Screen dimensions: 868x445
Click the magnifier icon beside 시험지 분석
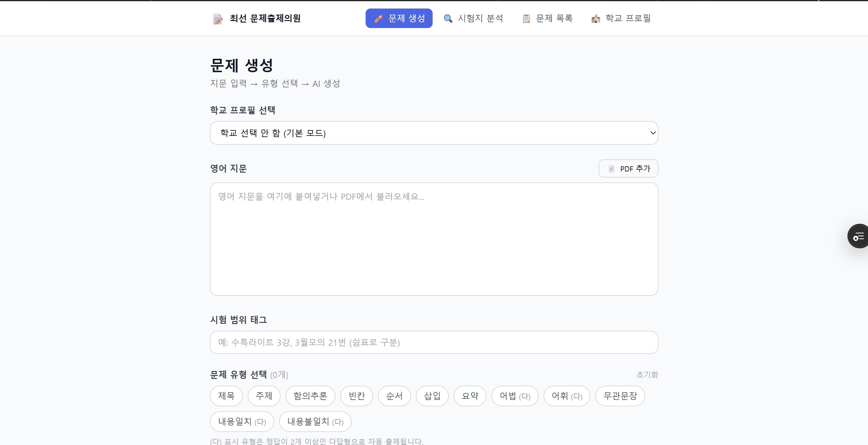click(448, 19)
